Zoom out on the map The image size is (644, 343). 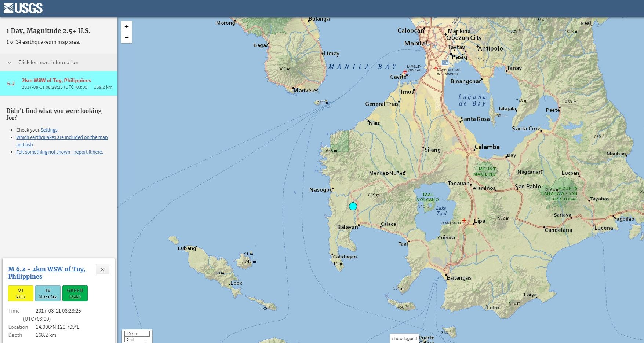coord(127,37)
